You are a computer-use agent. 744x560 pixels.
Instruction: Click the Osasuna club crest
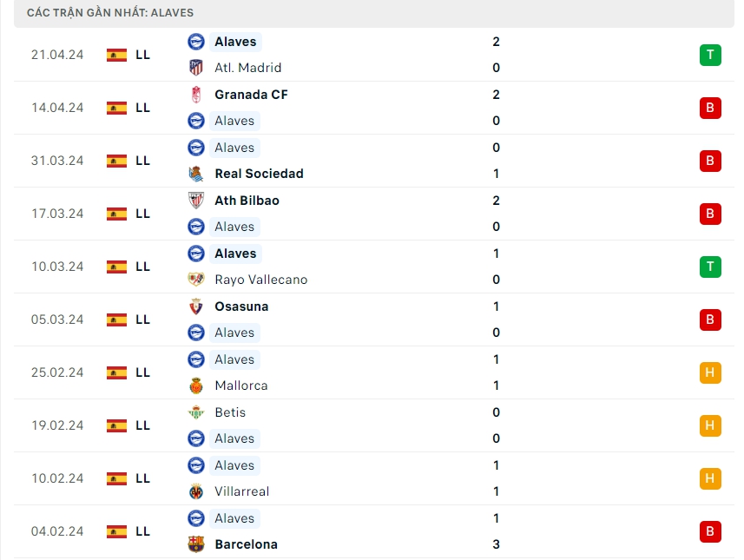pyautogui.click(x=195, y=306)
